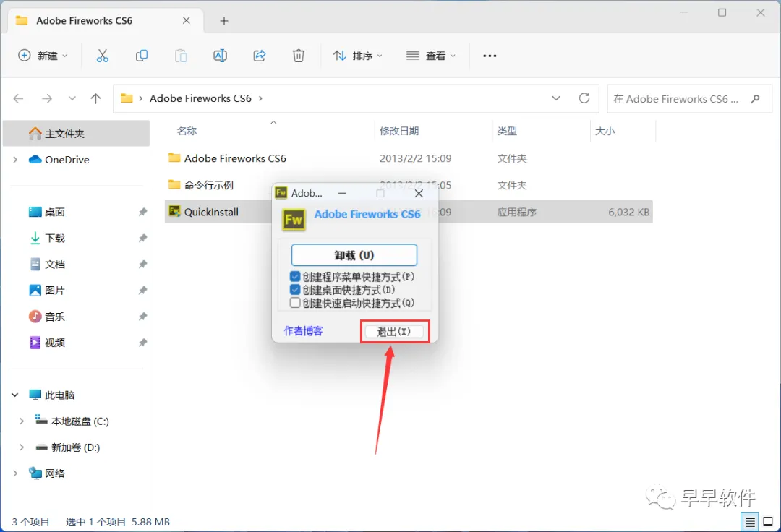Go forward with the right arrow

tap(47, 98)
